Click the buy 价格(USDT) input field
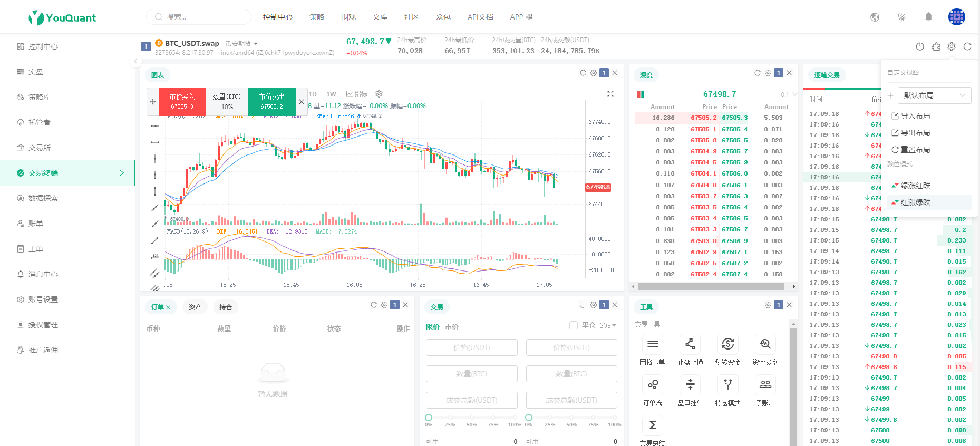980x446 pixels. (472, 347)
